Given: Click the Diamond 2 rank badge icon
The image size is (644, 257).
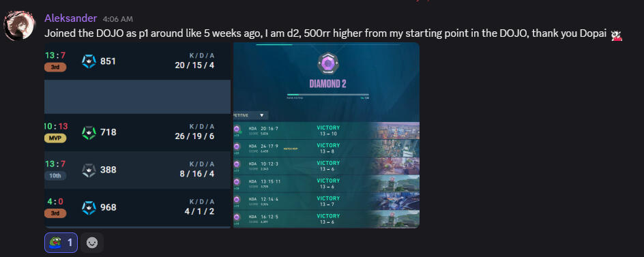Looking at the screenshot, I should 327,63.
